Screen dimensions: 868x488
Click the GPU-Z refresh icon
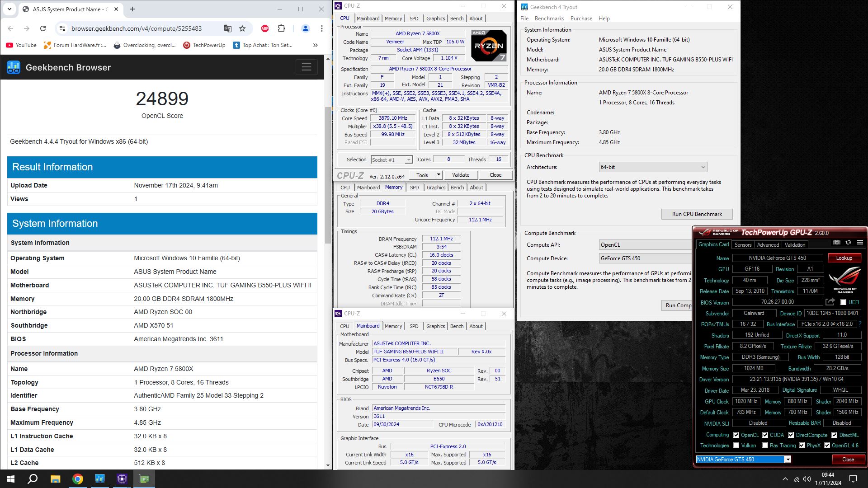[848, 242]
